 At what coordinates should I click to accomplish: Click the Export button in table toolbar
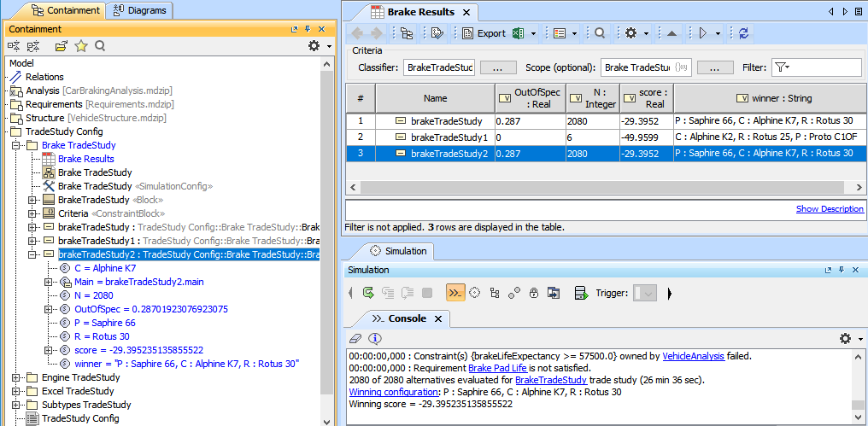coord(484,33)
